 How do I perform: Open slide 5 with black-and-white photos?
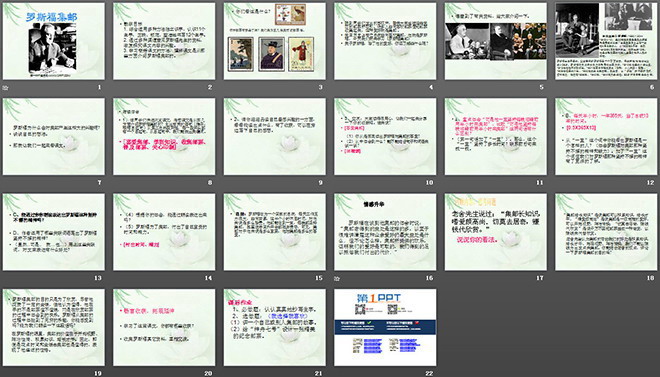pos(495,41)
